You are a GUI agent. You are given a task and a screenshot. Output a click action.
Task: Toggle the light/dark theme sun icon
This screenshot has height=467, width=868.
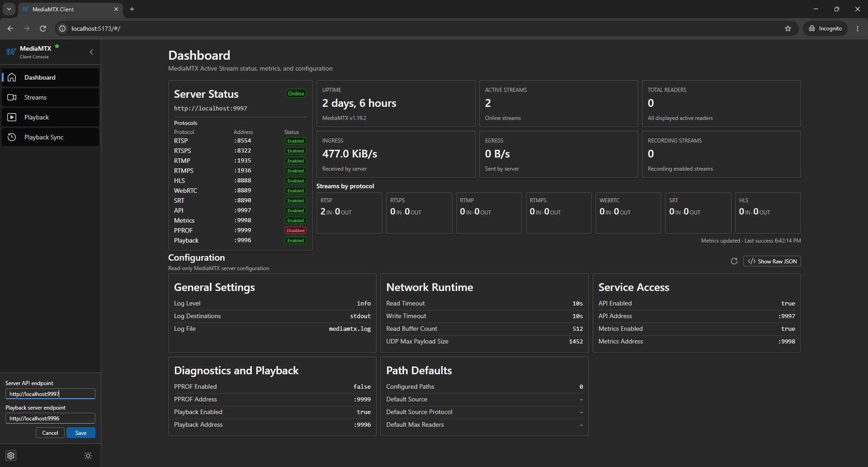pyautogui.click(x=88, y=456)
